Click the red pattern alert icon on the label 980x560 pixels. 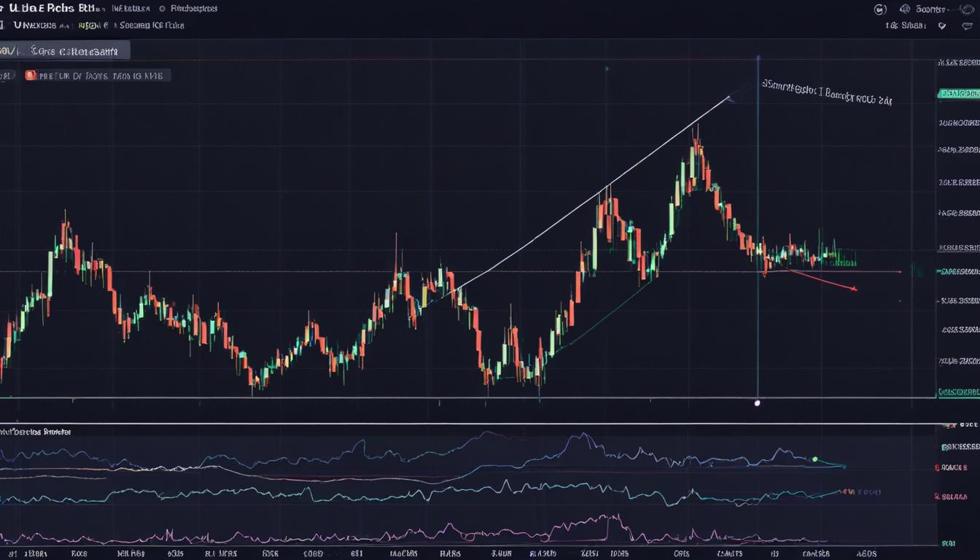click(x=31, y=75)
